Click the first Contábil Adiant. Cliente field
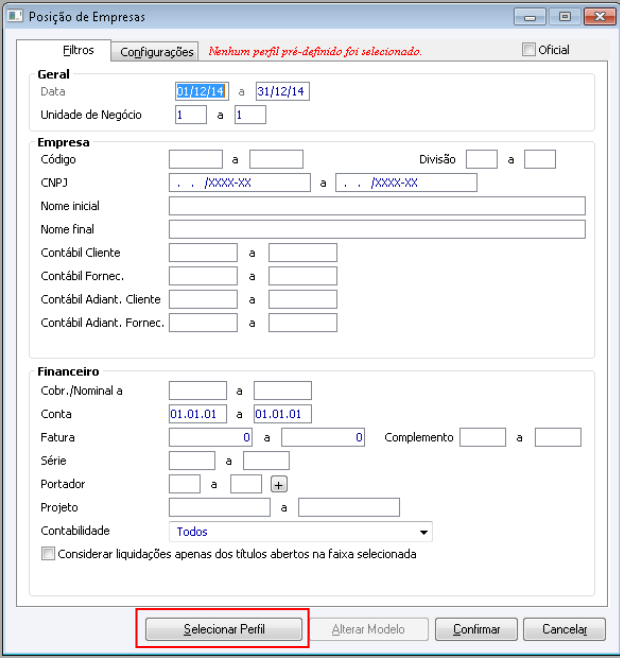 pyautogui.click(x=203, y=300)
